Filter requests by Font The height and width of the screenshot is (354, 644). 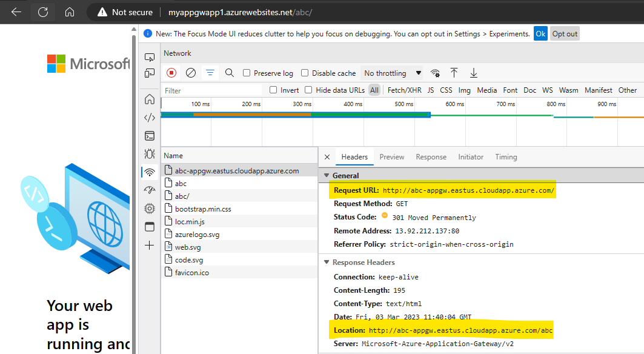click(510, 90)
